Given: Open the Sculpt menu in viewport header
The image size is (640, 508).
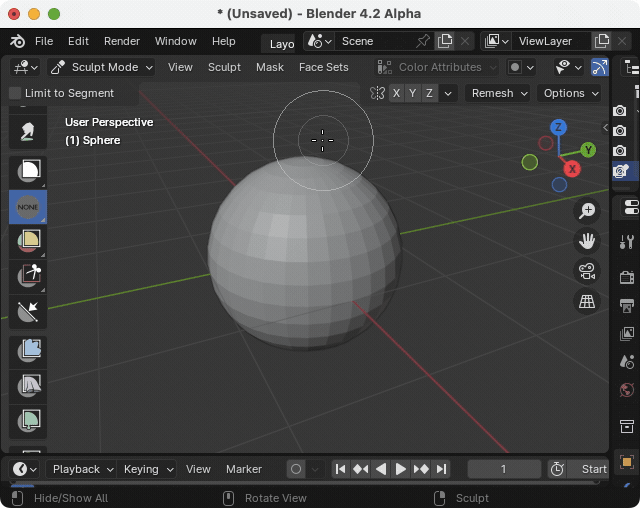Looking at the screenshot, I should [x=224, y=67].
